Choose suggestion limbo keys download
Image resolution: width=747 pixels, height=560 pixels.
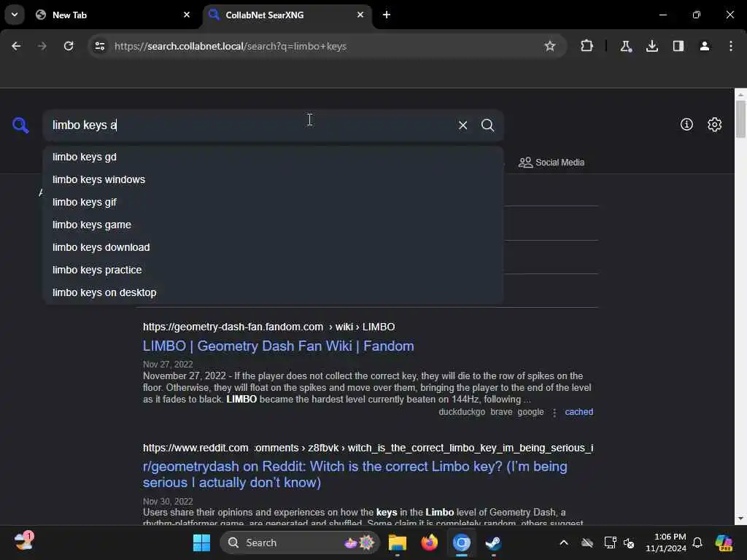273,248
